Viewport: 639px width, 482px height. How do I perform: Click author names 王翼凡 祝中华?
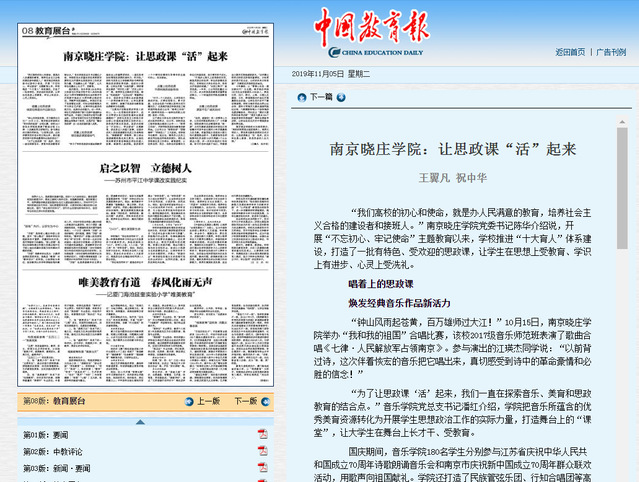(453, 178)
